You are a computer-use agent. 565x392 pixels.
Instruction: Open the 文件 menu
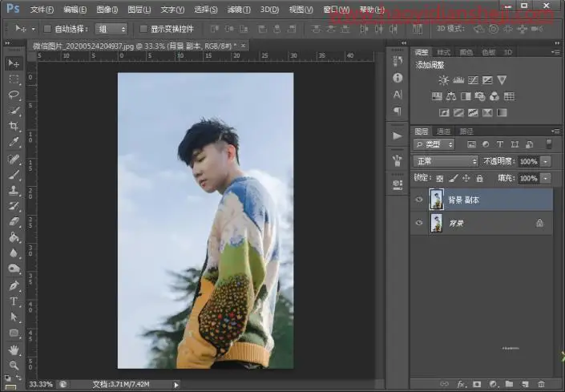(x=42, y=10)
